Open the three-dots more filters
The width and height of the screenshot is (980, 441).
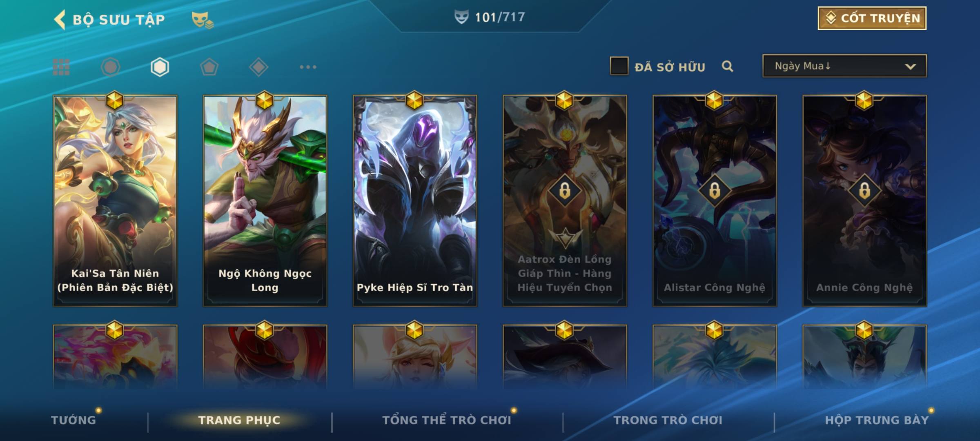(x=308, y=67)
